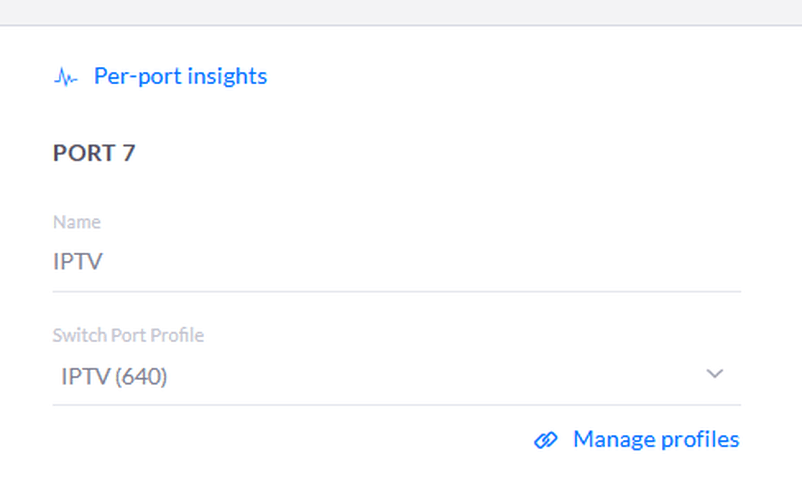This screenshot has width=802, height=488.
Task: Click the number 7 in the PORT heading
Action: tap(128, 153)
